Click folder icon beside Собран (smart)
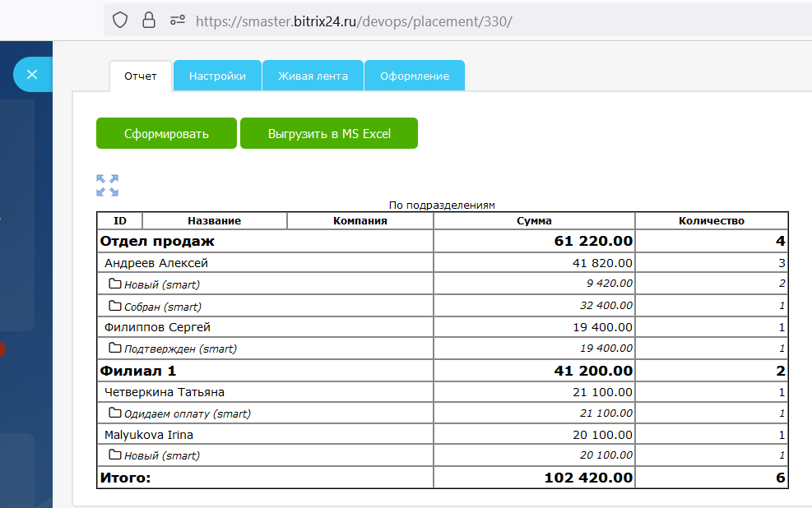Screen dimensions: 812x508 [x=115, y=306]
